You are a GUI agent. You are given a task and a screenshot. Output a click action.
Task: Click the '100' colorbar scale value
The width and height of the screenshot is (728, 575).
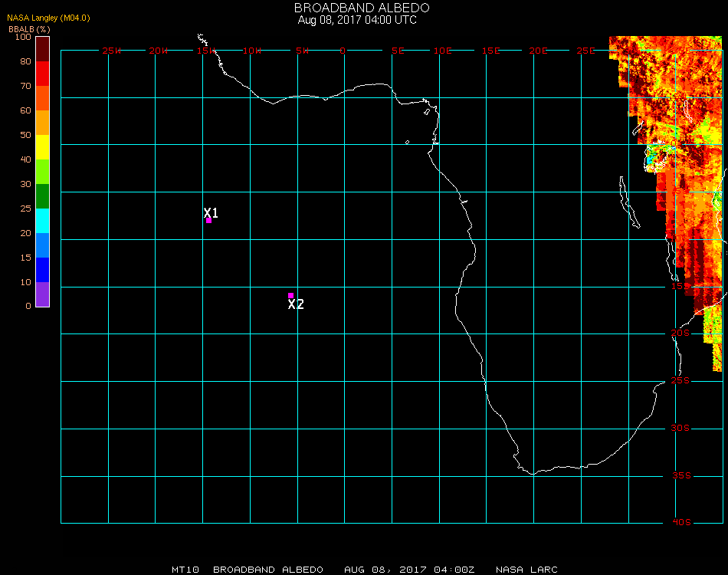click(23, 37)
